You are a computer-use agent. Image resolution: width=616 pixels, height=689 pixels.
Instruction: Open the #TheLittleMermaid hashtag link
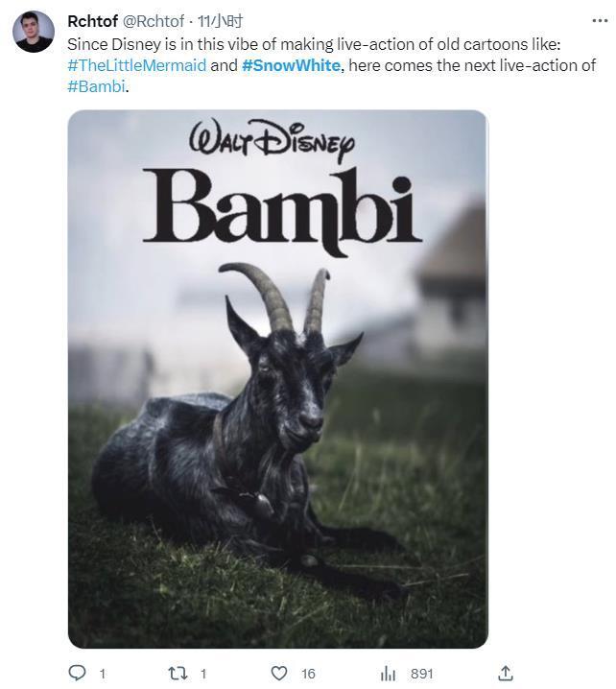136,65
